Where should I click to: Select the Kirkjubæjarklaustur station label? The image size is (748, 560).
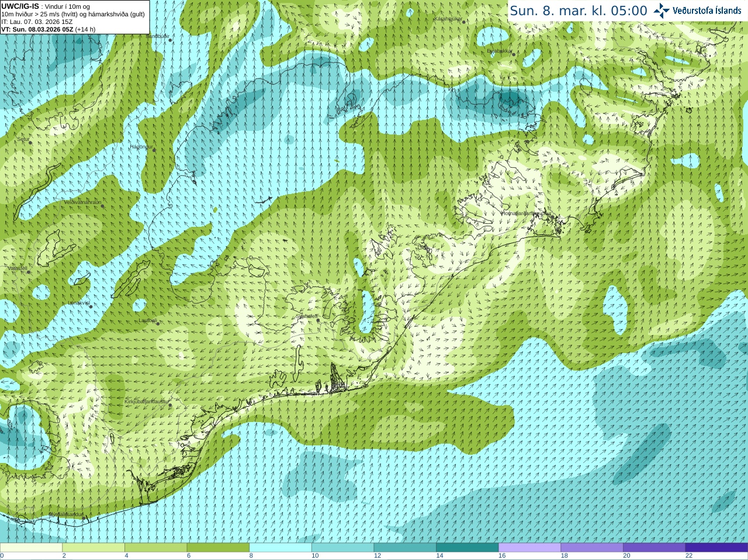tap(147, 402)
